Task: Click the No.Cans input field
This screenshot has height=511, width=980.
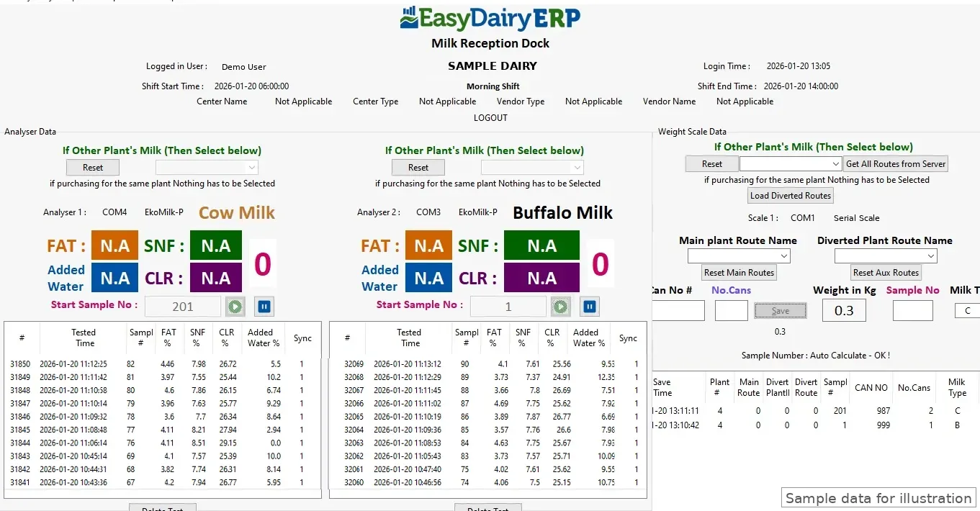Action: pos(732,310)
